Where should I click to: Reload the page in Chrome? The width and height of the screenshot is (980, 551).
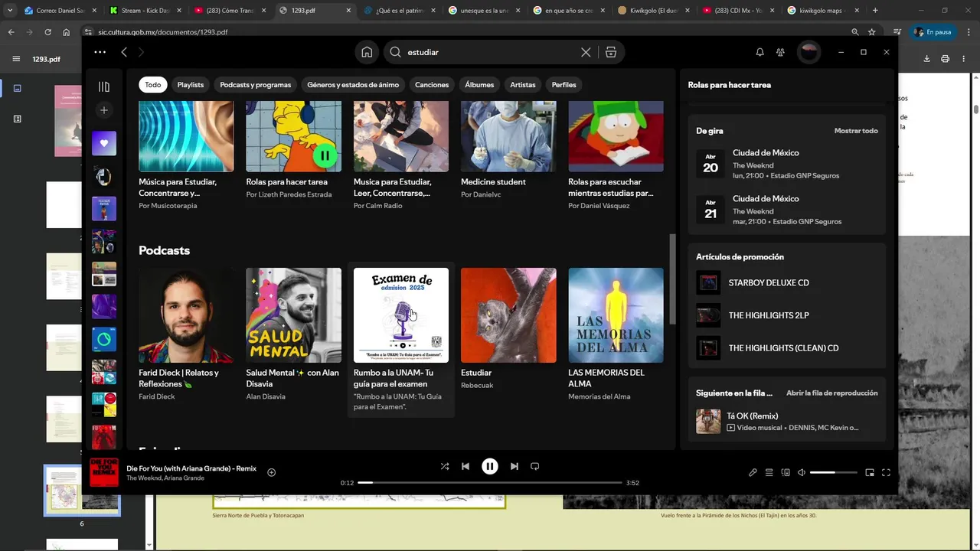47,32
